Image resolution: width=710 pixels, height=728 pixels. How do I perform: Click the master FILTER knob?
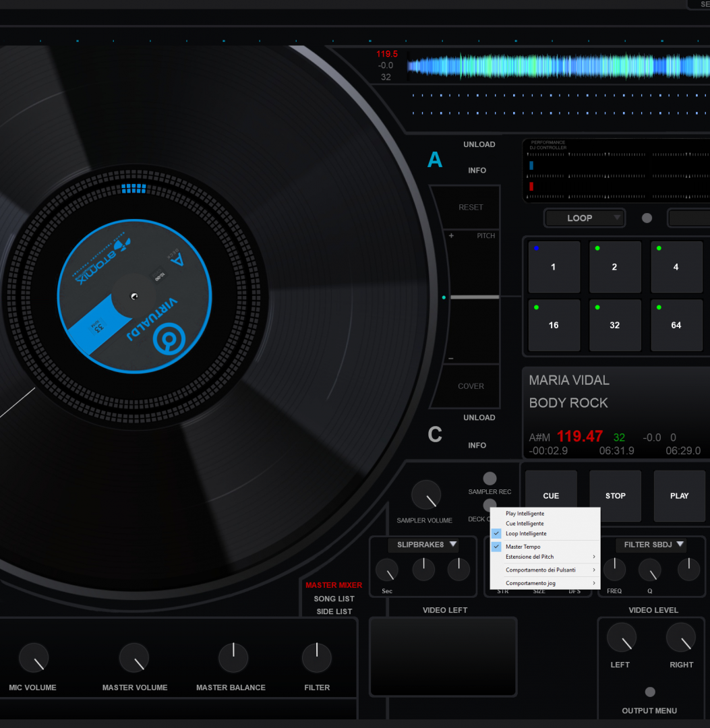coord(317,658)
